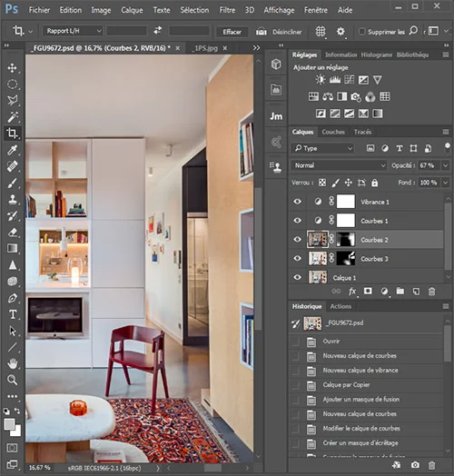Add a Brightness/Contrast adjustment
Viewport: 454px width, 476px height.
[321, 80]
